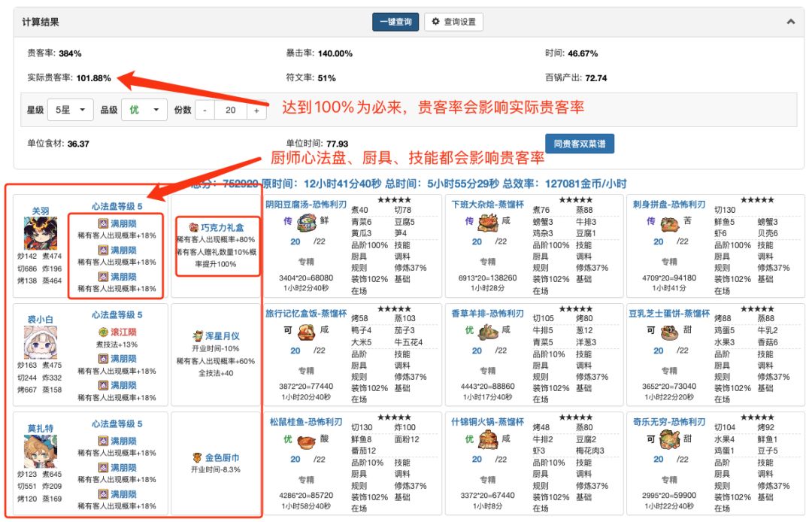Open recipe title 旅行记忆盒饭-蒸馏杯

(x=306, y=314)
